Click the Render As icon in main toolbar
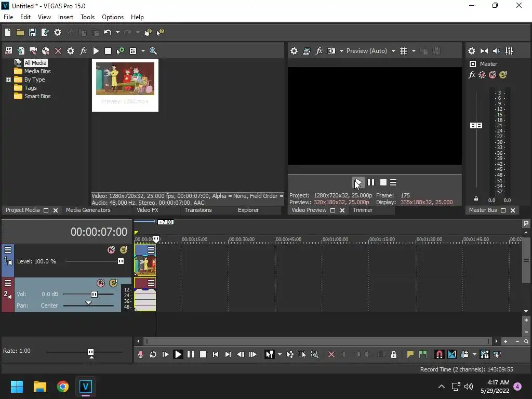The image size is (532, 399). pos(45,32)
